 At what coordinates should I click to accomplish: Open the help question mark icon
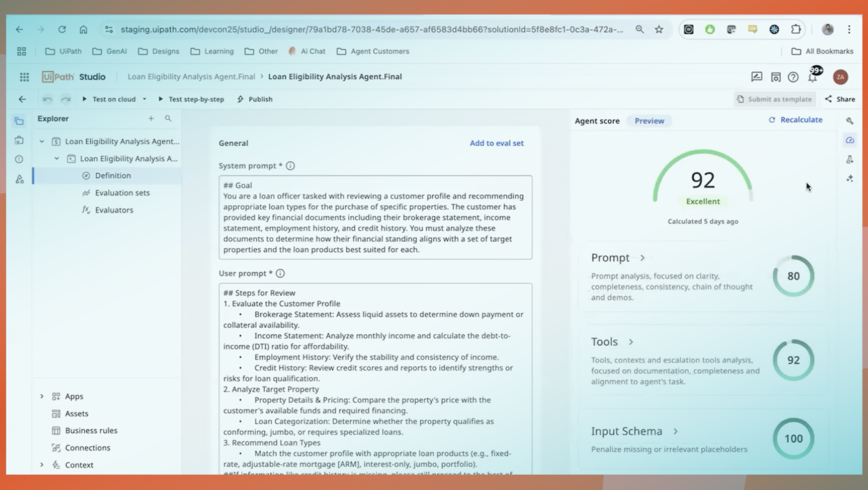(x=793, y=77)
